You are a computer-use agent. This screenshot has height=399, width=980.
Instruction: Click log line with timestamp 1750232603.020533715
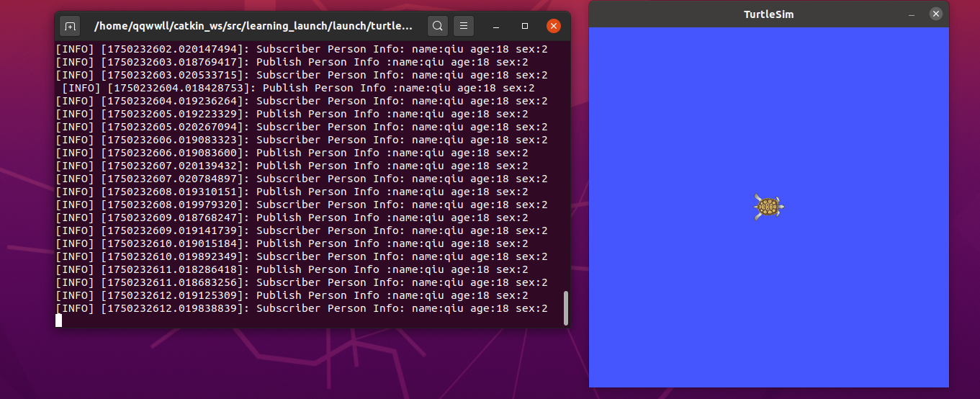pos(302,75)
